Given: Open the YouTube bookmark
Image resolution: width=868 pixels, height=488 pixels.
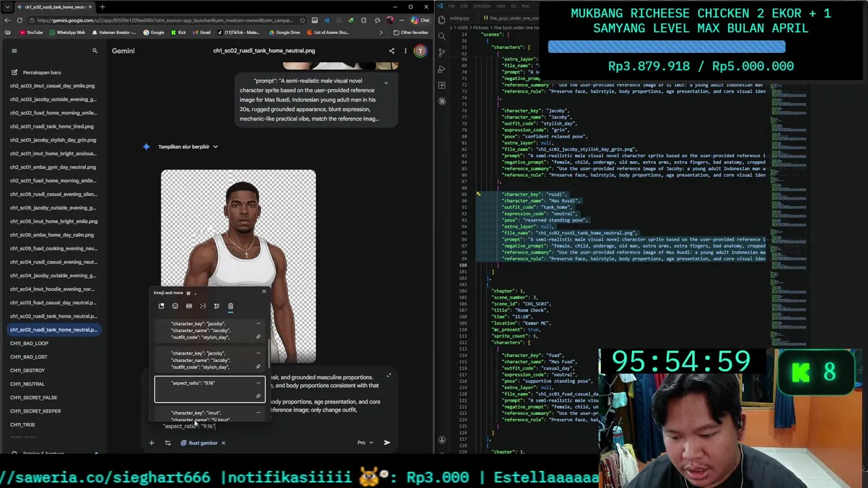Looking at the screenshot, I should (32, 33).
